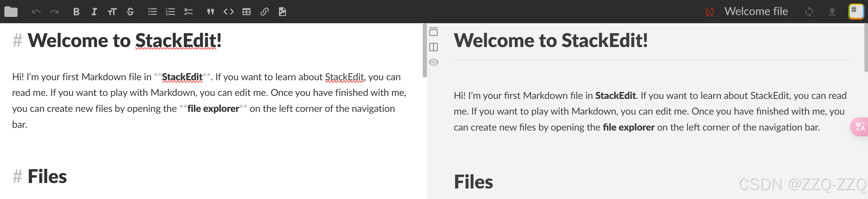Insert a blockquote

tap(211, 12)
